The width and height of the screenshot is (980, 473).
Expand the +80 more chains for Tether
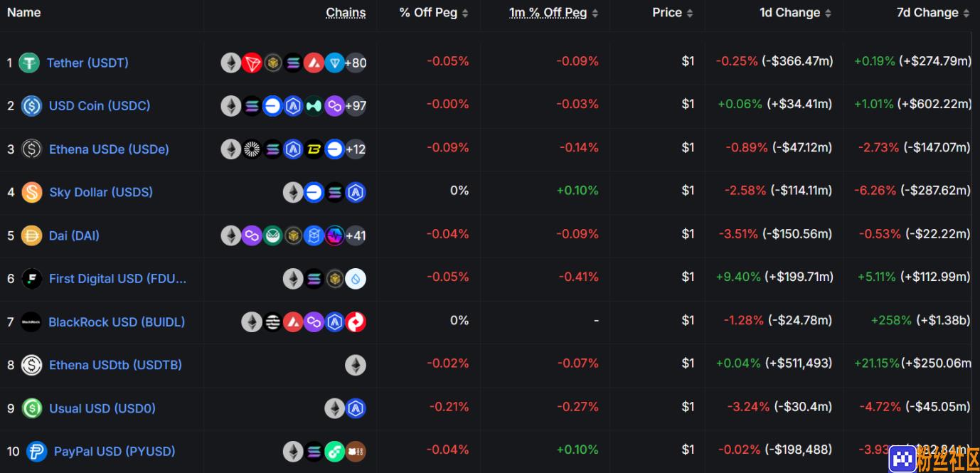pos(356,63)
